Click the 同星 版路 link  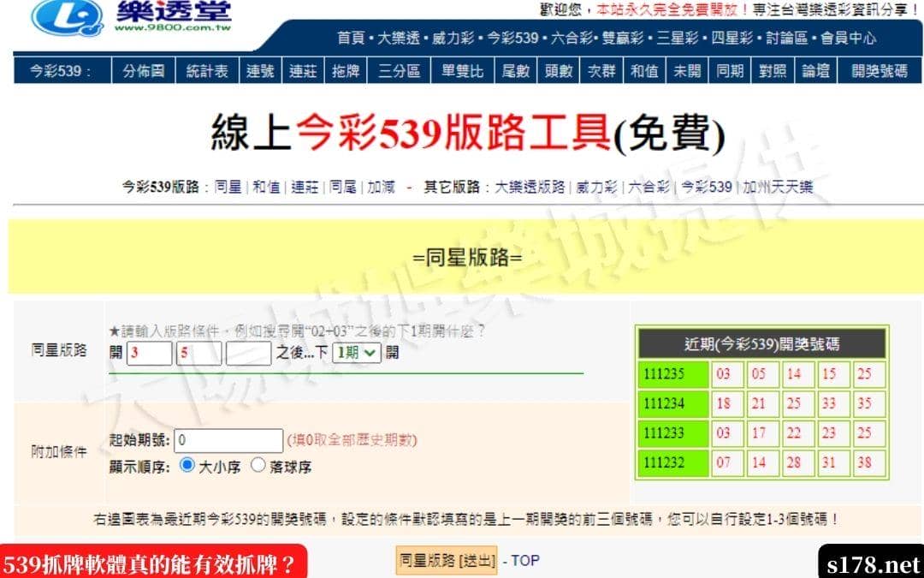228,188
